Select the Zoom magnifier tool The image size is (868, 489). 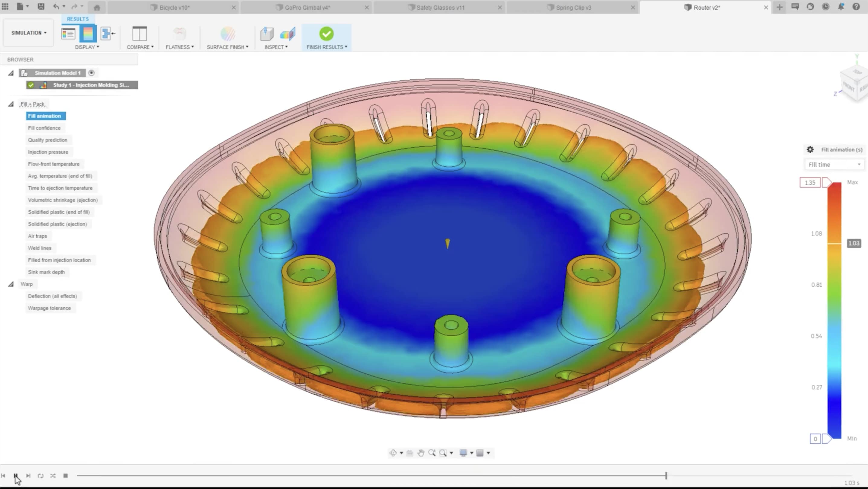coord(432,453)
